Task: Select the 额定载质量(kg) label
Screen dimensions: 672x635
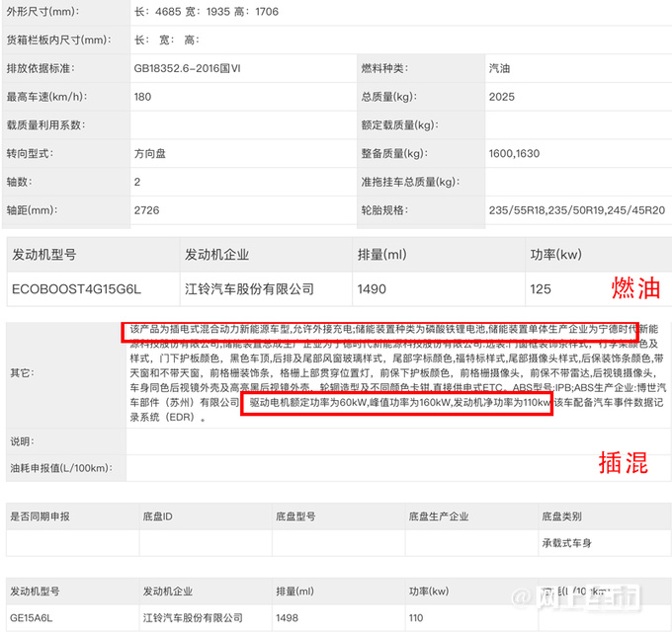Action: (x=399, y=125)
